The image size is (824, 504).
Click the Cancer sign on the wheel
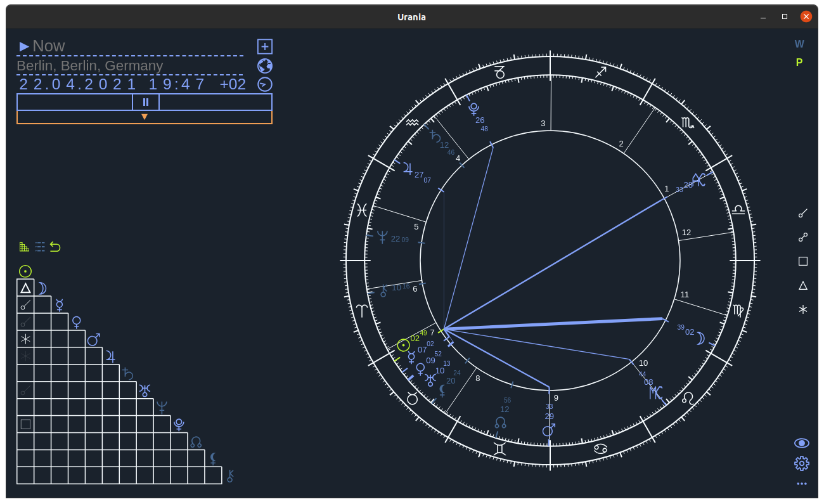(x=600, y=449)
